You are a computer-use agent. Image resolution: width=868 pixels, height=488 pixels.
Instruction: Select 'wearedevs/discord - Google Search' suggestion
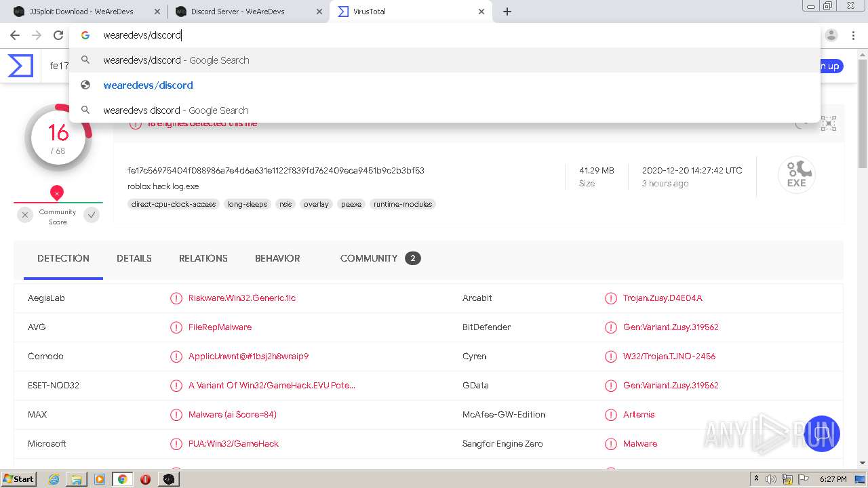coord(445,60)
